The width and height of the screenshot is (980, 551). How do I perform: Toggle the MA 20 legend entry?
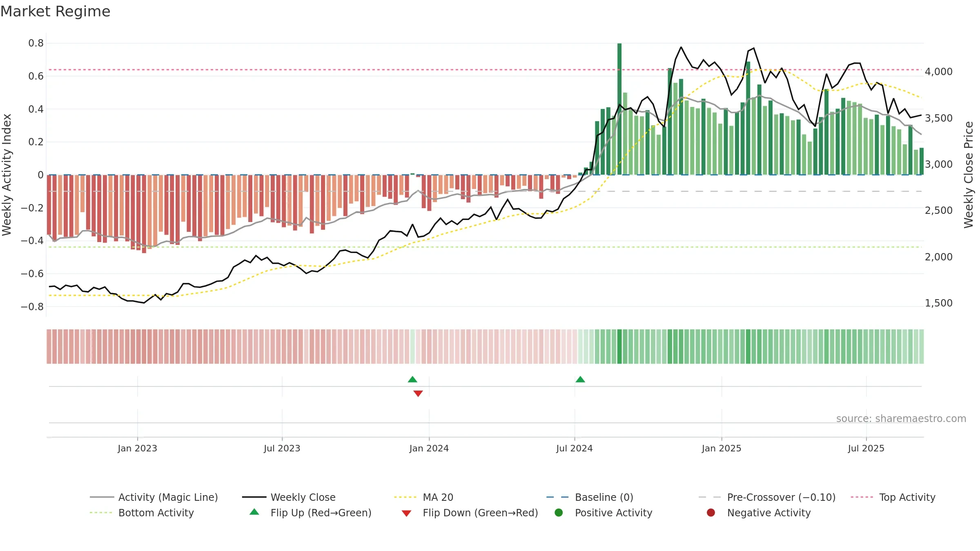(x=423, y=497)
